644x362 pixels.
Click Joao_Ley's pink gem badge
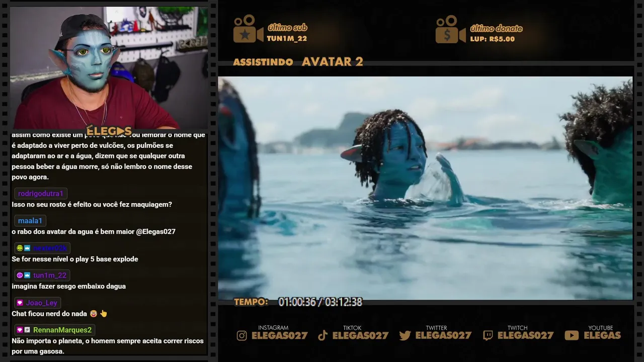[20, 303]
